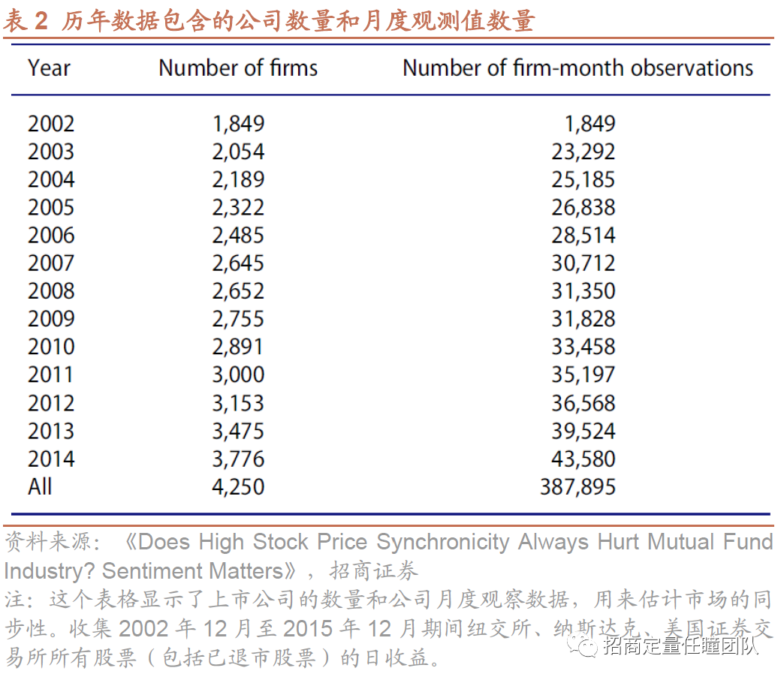
Task: Click firms value 3,475
Action: point(238,431)
